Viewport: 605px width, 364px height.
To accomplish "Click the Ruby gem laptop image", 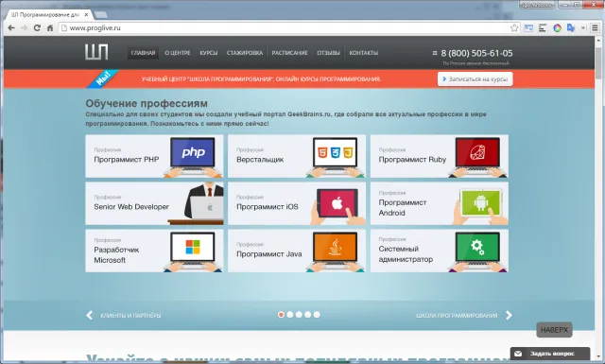I will [477, 157].
